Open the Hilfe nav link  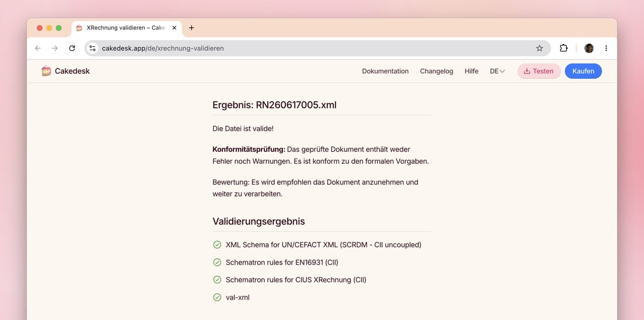tap(472, 71)
